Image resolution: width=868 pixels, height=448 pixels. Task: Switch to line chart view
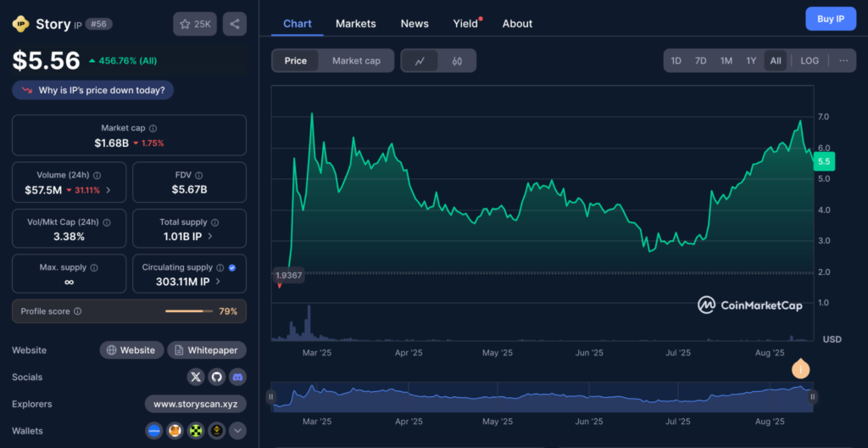coord(420,61)
